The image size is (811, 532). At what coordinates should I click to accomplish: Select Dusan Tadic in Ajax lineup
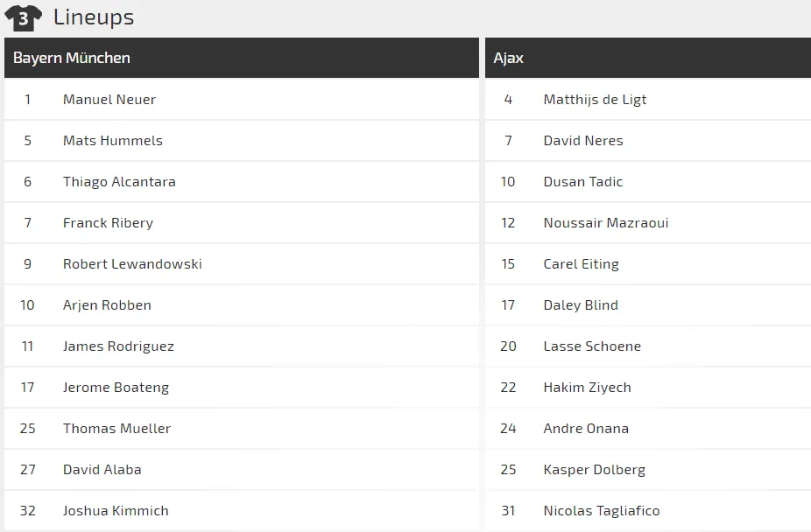pyautogui.click(x=583, y=182)
